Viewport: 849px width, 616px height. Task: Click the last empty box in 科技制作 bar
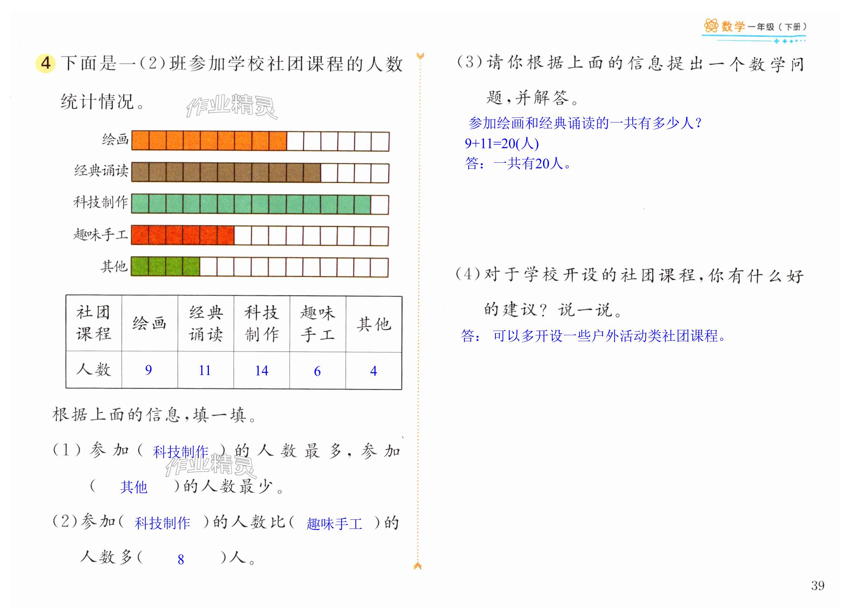point(380,204)
